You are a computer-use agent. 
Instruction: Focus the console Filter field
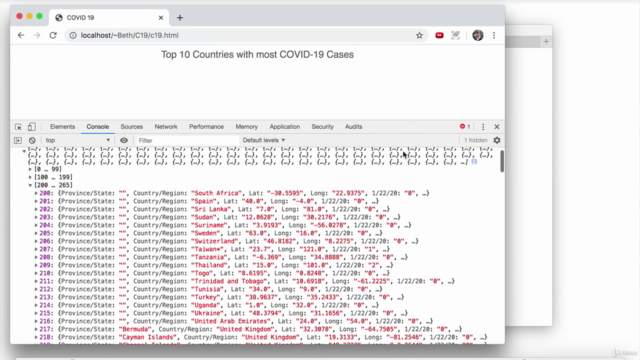click(x=187, y=140)
